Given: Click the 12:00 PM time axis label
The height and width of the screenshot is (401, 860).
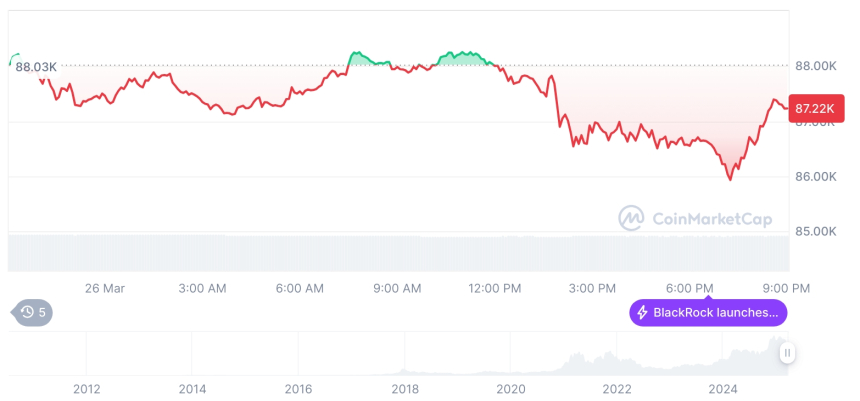Looking at the screenshot, I should tap(494, 288).
